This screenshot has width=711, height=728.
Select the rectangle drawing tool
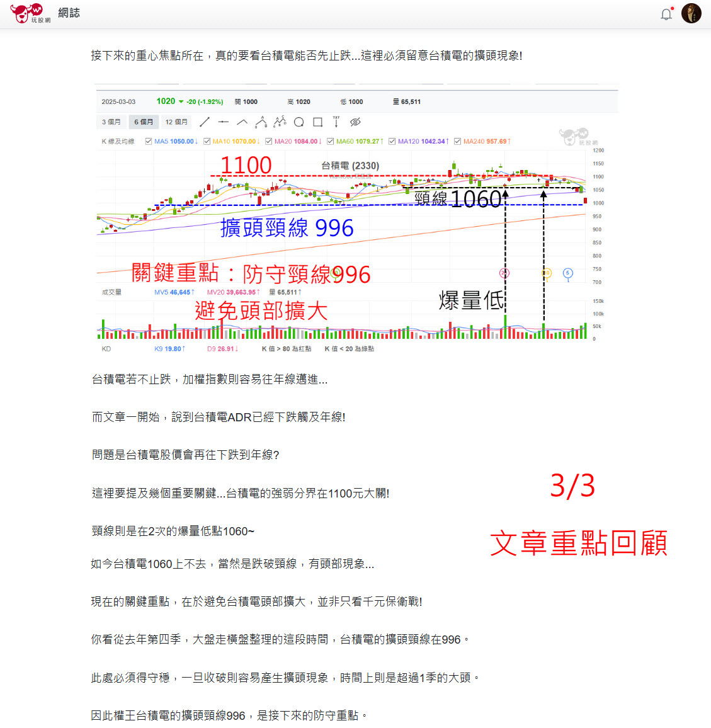point(317,122)
